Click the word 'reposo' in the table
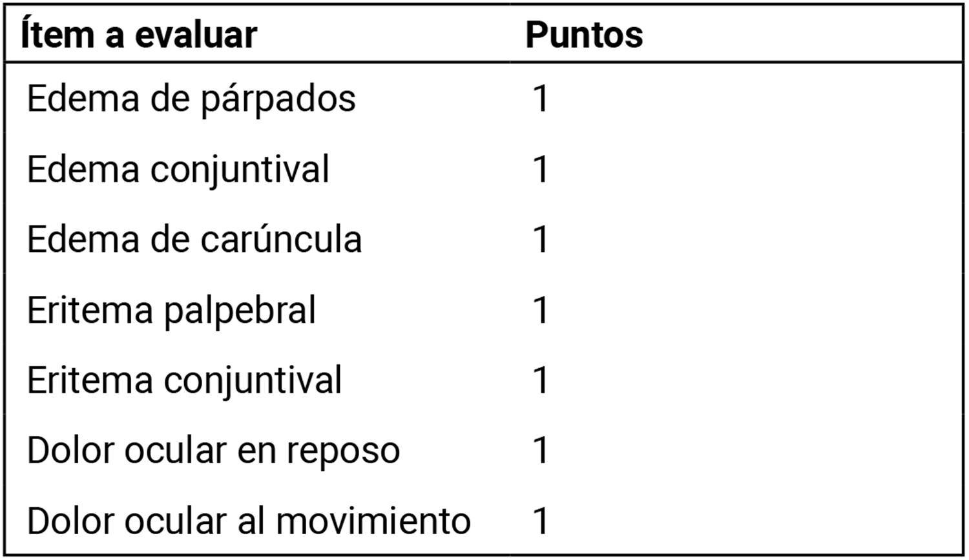The width and height of the screenshot is (969, 560). click(343, 451)
